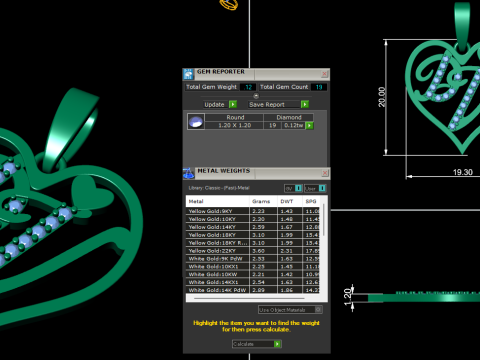Click the green arrow beside Save Report
This screenshot has width=480, height=360.
305,104
